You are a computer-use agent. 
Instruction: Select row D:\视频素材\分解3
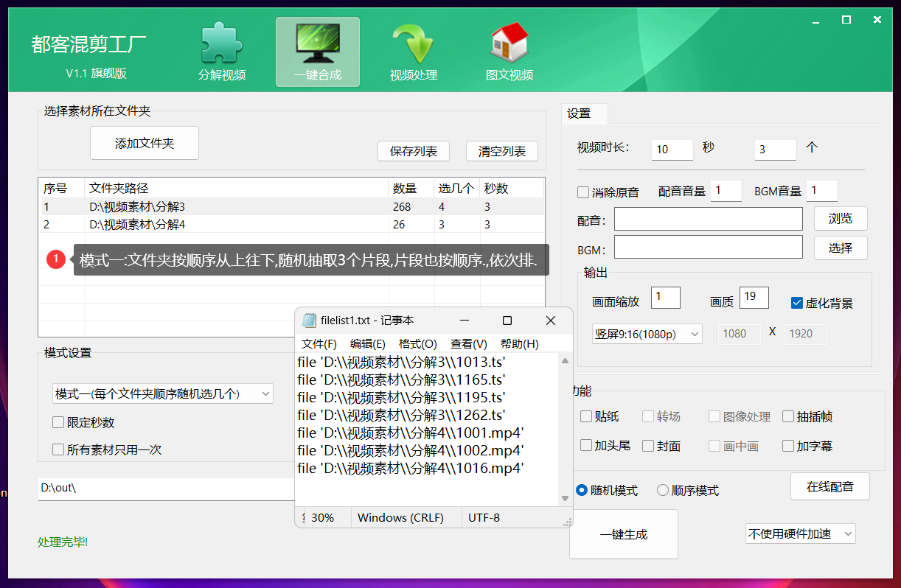point(291,207)
